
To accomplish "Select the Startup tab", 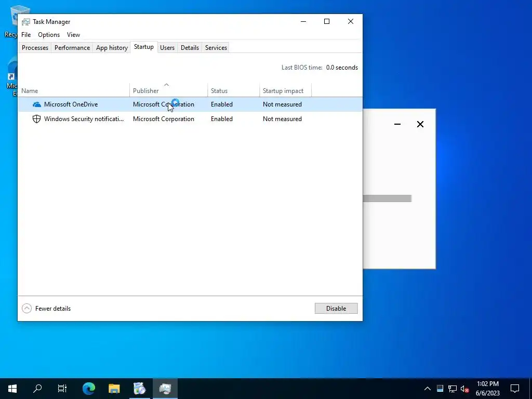I will (144, 47).
